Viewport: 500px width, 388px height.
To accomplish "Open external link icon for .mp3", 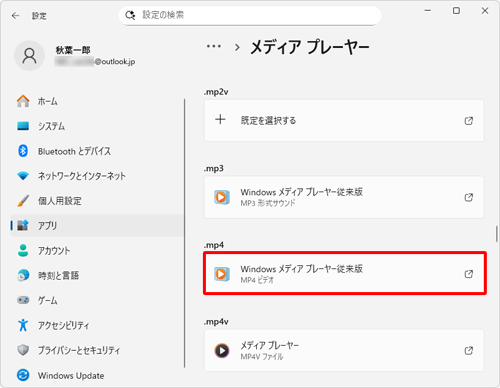I will pyautogui.click(x=469, y=197).
